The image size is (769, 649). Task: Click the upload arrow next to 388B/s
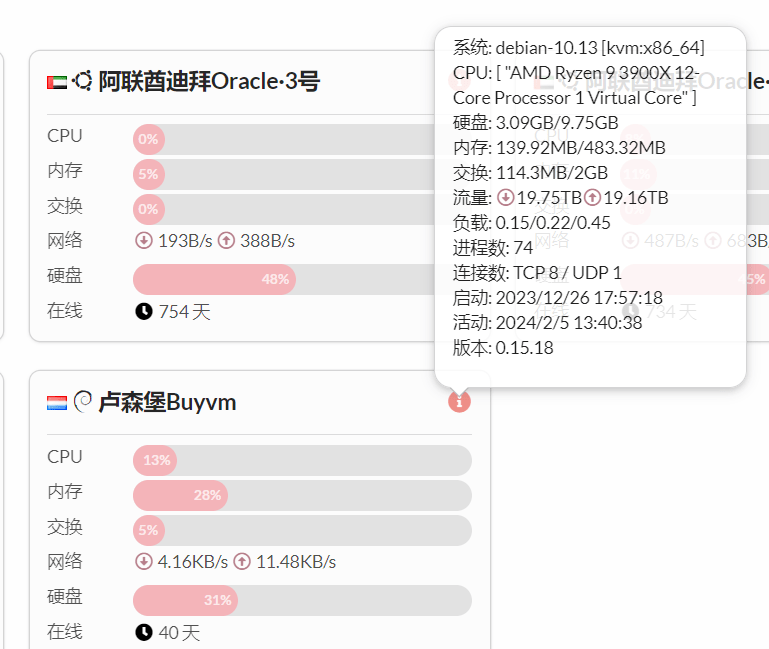(225, 241)
